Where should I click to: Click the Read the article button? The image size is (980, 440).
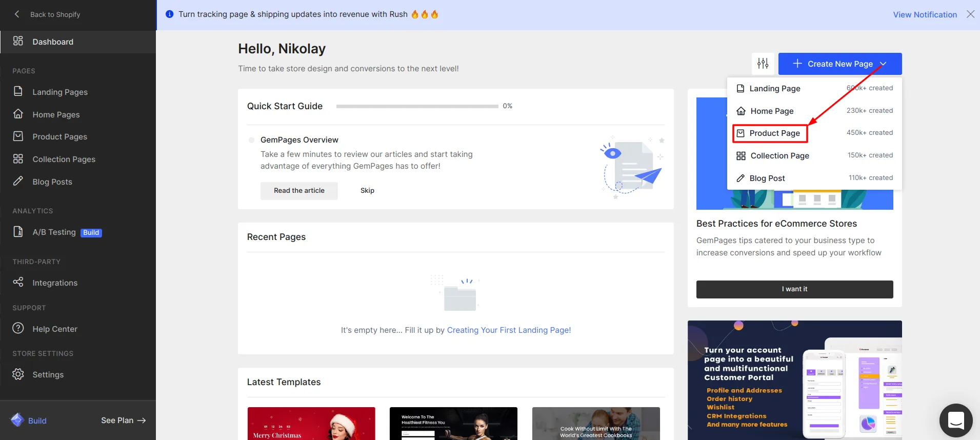(x=299, y=190)
